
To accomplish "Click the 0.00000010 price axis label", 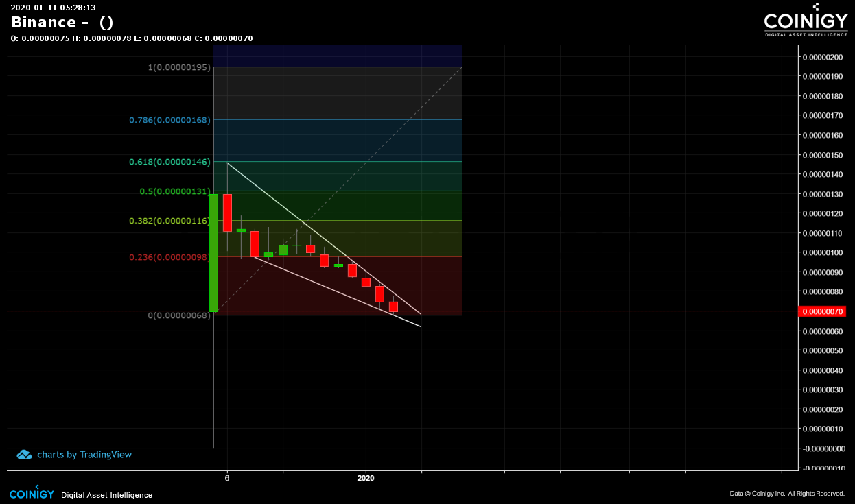I will point(823,429).
